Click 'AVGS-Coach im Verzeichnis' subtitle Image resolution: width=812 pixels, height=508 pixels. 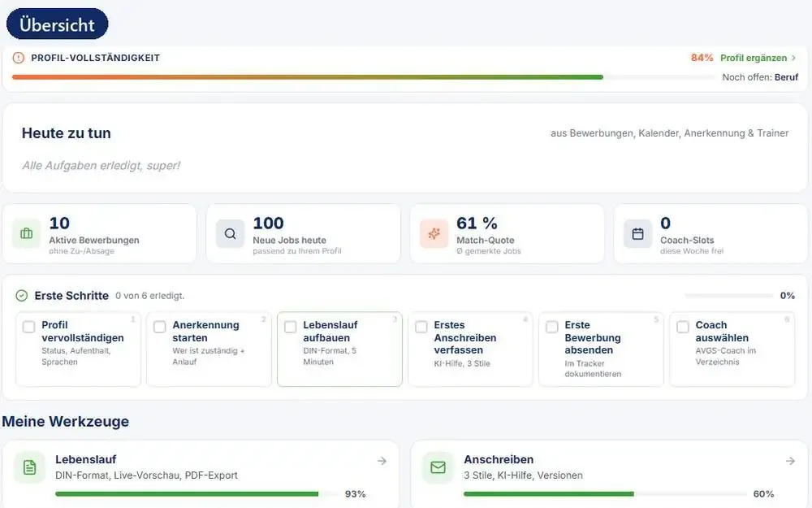coord(725,356)
